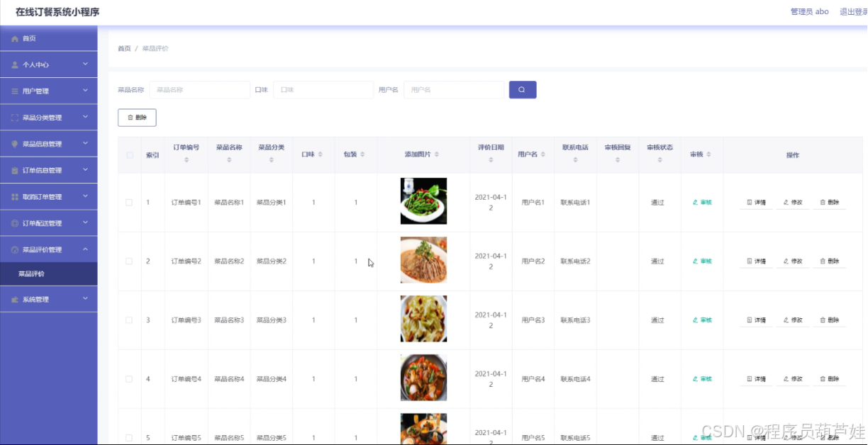Click the icon beside 菜品信息管理
Viewport: 868px width, 445px height.
coord(15,144)
